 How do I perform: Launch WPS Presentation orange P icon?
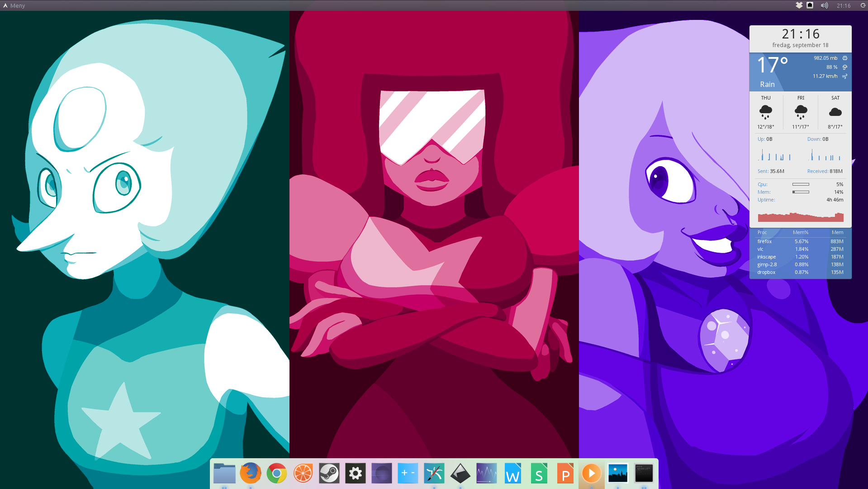pos(565,474)
